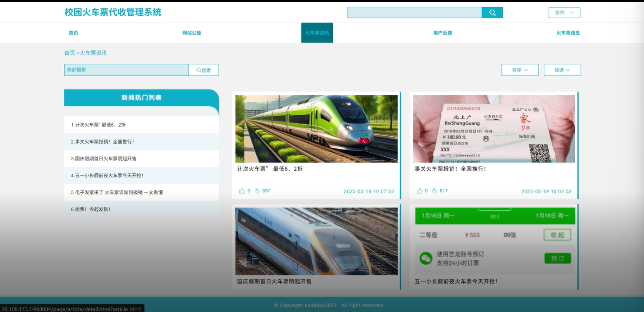Click the views hand icon on 事关火车票报销 card
The height and width of the screenshot is (312, 644).
[435, 191]
